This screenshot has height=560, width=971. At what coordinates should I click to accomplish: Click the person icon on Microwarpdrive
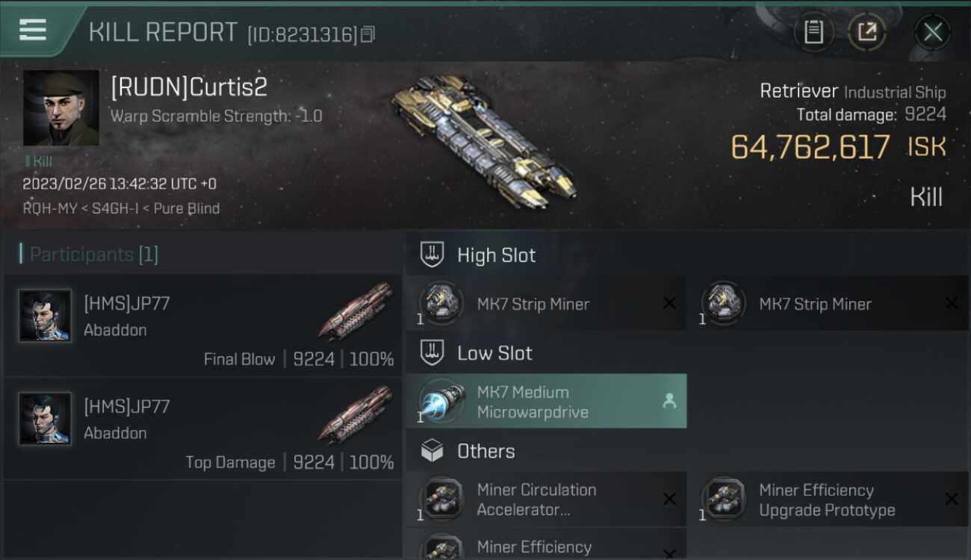669,402
